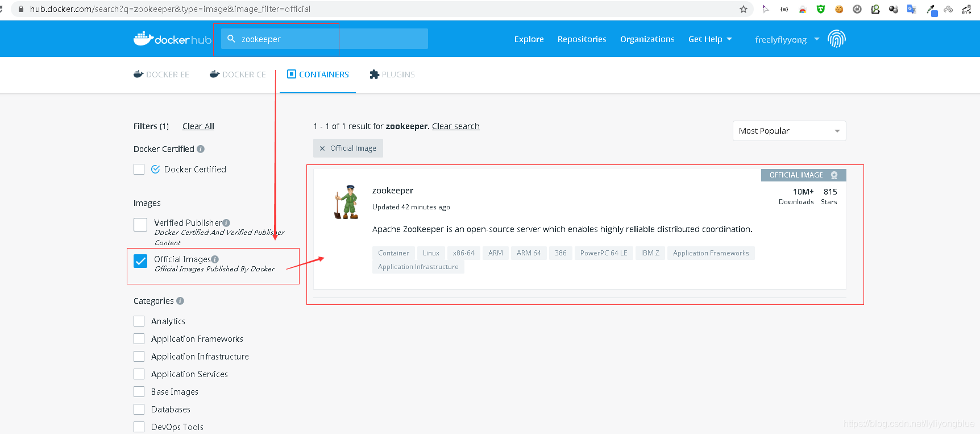Click the ARM 64 tag chip
Image resolution: width=980 pixels, height=434 pixels.
click(x=529, y=253)
